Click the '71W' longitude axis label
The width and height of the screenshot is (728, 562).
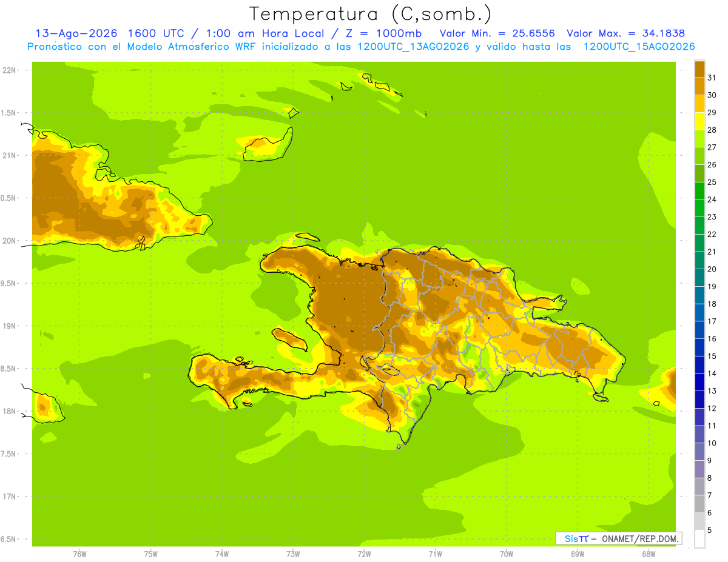[435, 554]
